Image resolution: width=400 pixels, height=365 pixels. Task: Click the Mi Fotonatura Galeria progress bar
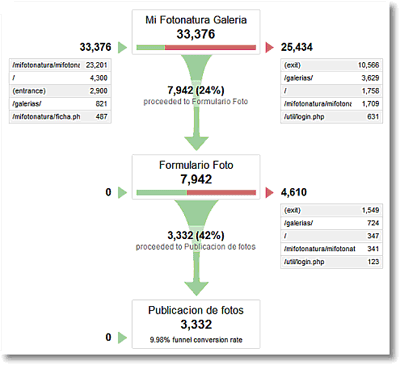[x=196, y=48]
